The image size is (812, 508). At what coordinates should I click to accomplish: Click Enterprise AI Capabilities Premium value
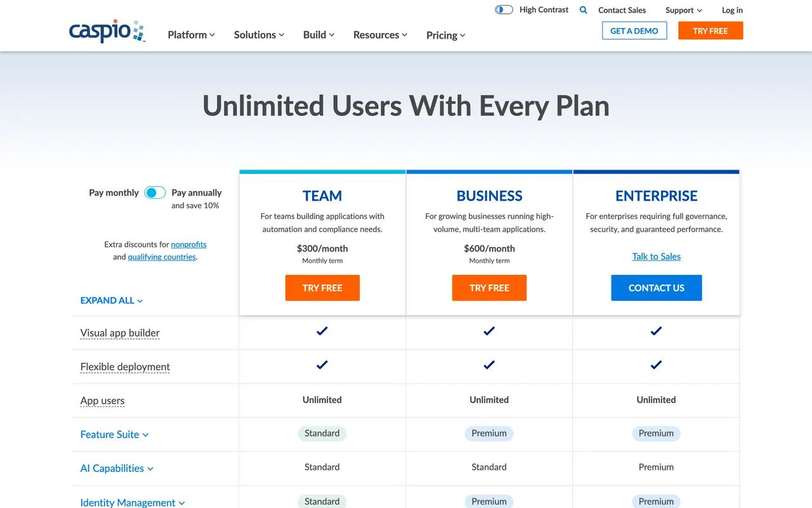(x=657, y=467)
